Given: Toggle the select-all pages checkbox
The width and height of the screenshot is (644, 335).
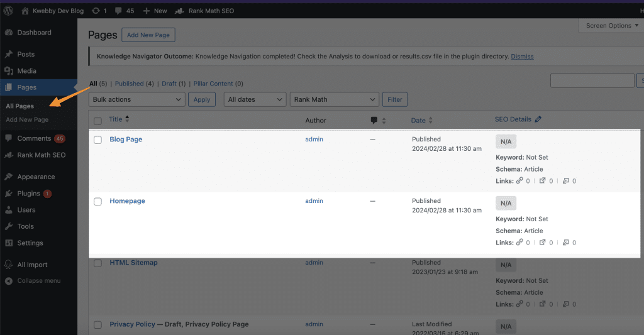Looking at the screenshot, I should (97, 121).
